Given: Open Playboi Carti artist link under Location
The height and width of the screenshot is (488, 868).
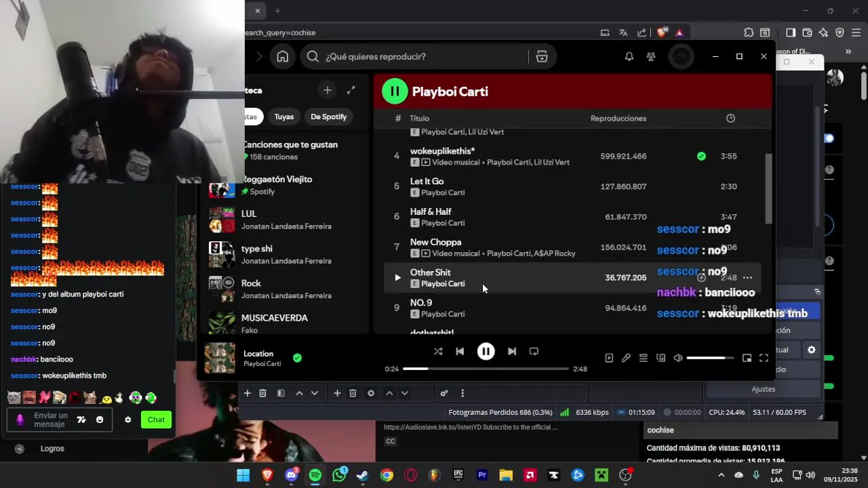Looking at the screenshot, I should [x=262, y=364].
